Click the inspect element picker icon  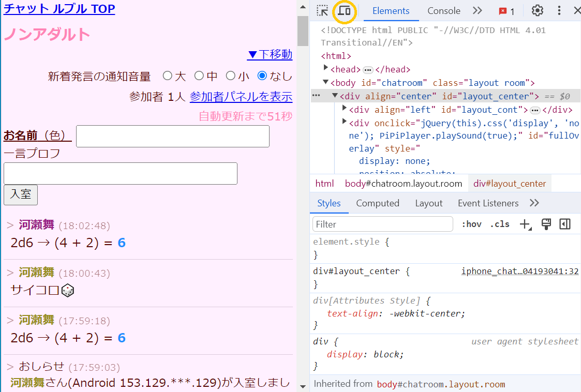pyautogui.click(x=322, y=11)
